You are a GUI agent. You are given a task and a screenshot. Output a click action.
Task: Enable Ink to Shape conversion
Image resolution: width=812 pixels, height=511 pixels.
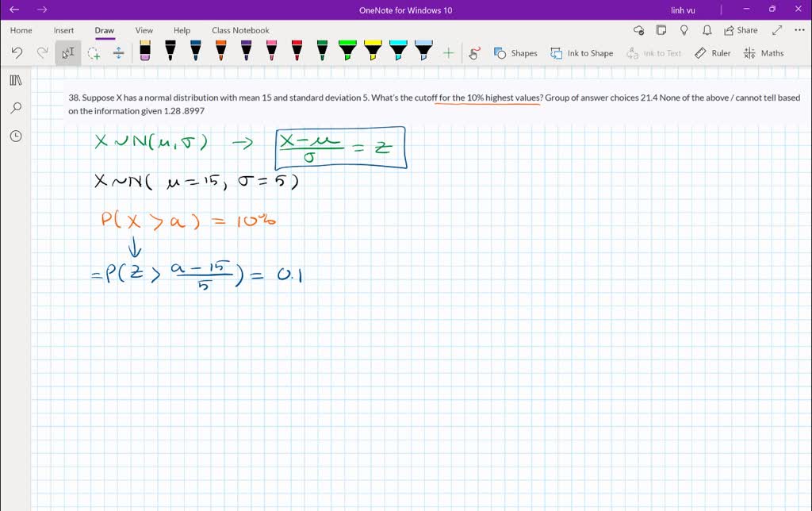[x=582, y=53]
